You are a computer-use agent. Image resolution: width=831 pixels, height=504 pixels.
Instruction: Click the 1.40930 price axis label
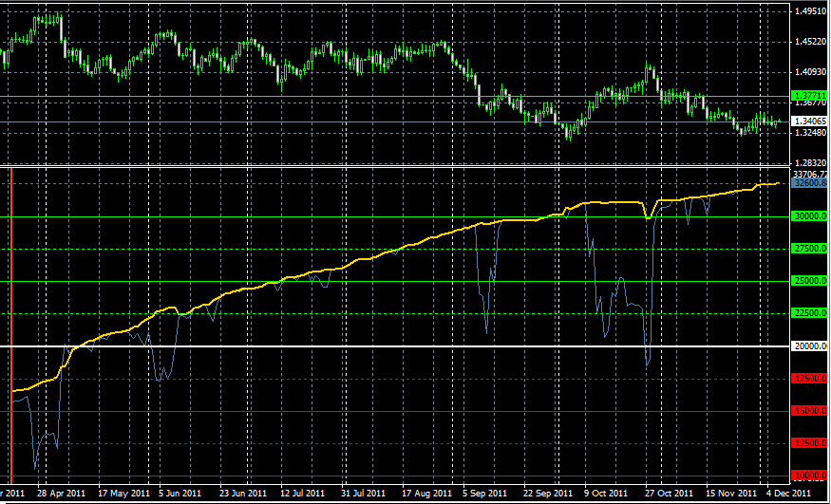(x=810, y=72)
